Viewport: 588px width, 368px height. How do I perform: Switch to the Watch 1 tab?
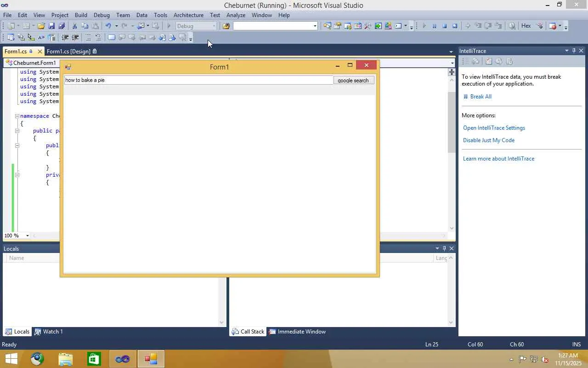(x=48, y=332)
